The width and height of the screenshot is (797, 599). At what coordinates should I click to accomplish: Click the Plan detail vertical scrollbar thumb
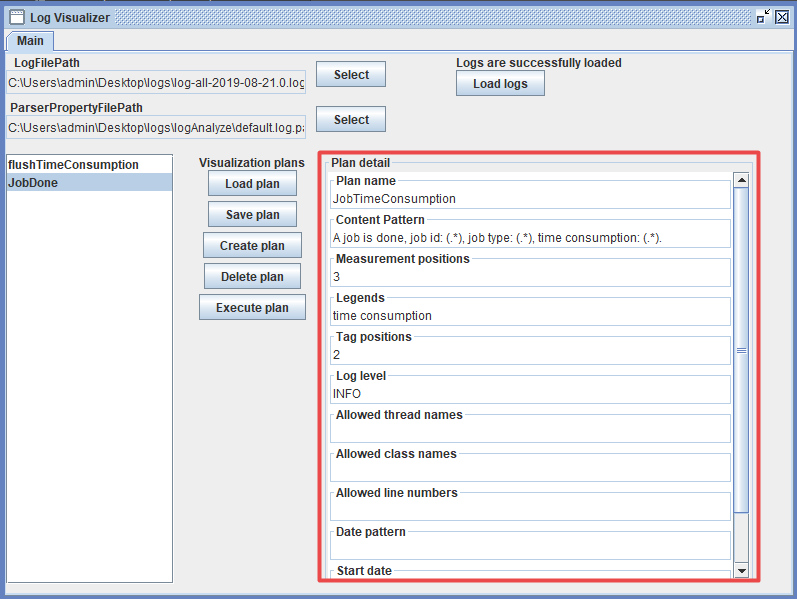741,350
